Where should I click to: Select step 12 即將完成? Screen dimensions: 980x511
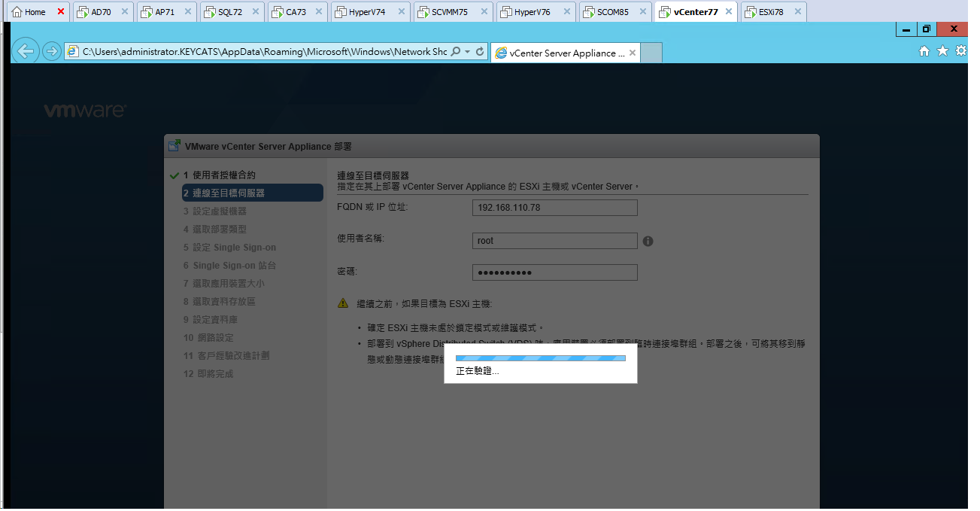(209, 373)
